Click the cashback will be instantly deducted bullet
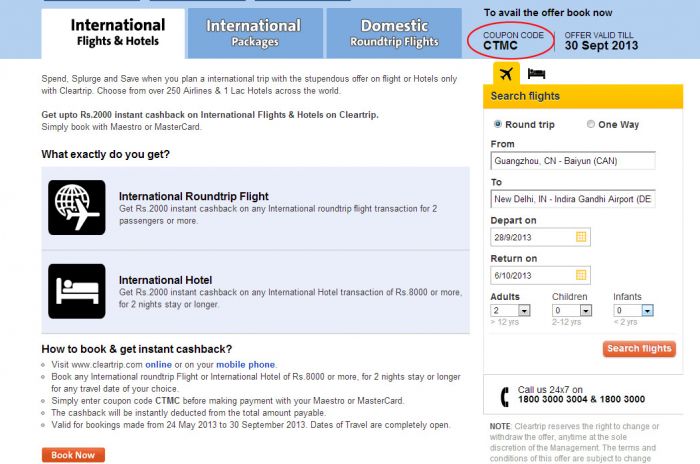The height and width of the screenshot is (464, 700). pyautogui.click(x=188, y=413)
